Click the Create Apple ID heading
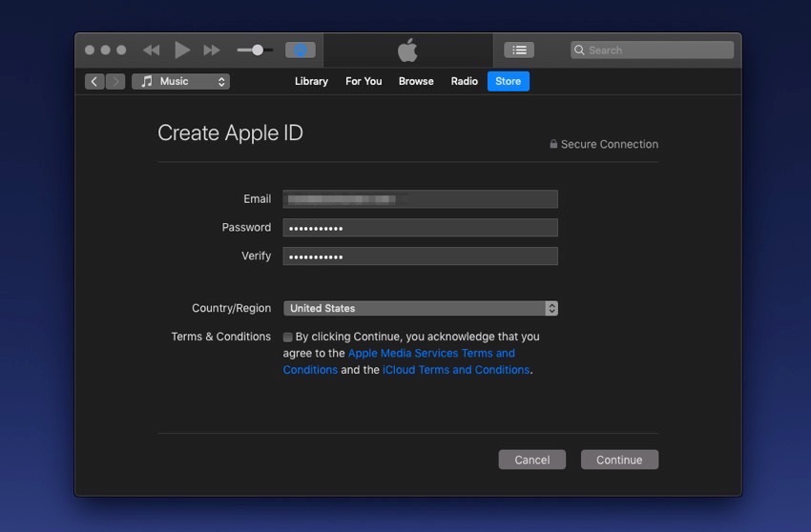 [x=230, y=133]
